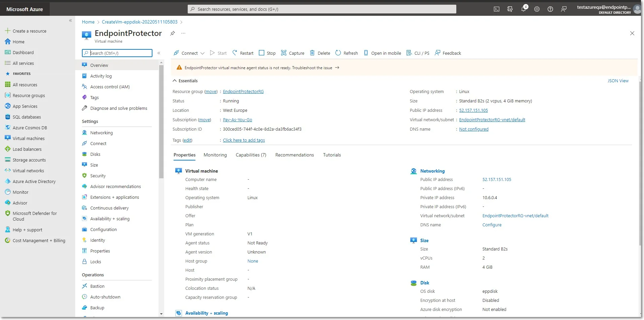Open Host group None link
The width and height of the screenshot is (644, 320).
click(x=252, y=261)
